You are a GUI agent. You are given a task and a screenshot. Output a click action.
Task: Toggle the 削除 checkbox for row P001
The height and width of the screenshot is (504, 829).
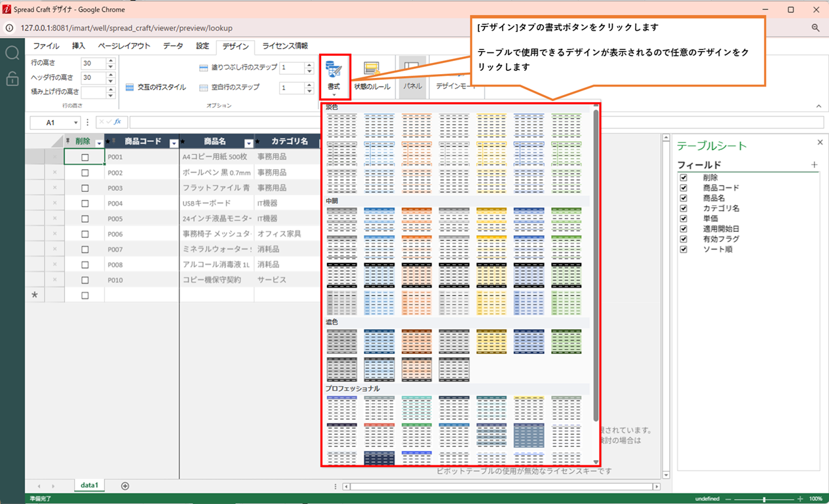pos(85,157)
